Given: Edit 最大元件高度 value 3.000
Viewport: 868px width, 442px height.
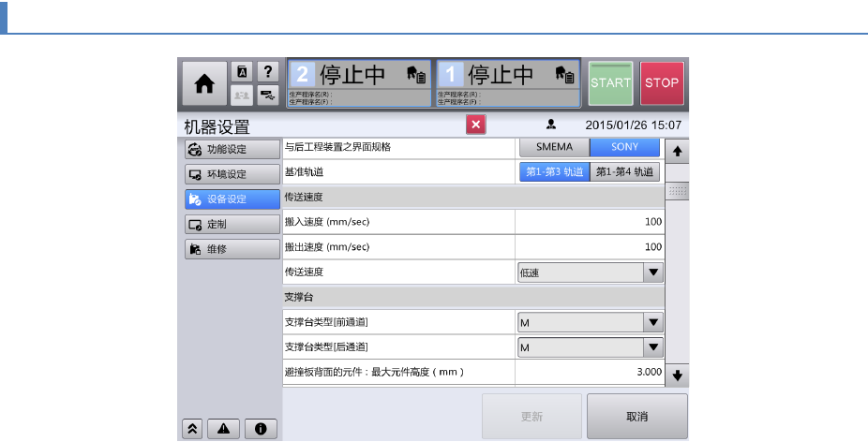Looking at the screenshot, I should click(590, 373).
